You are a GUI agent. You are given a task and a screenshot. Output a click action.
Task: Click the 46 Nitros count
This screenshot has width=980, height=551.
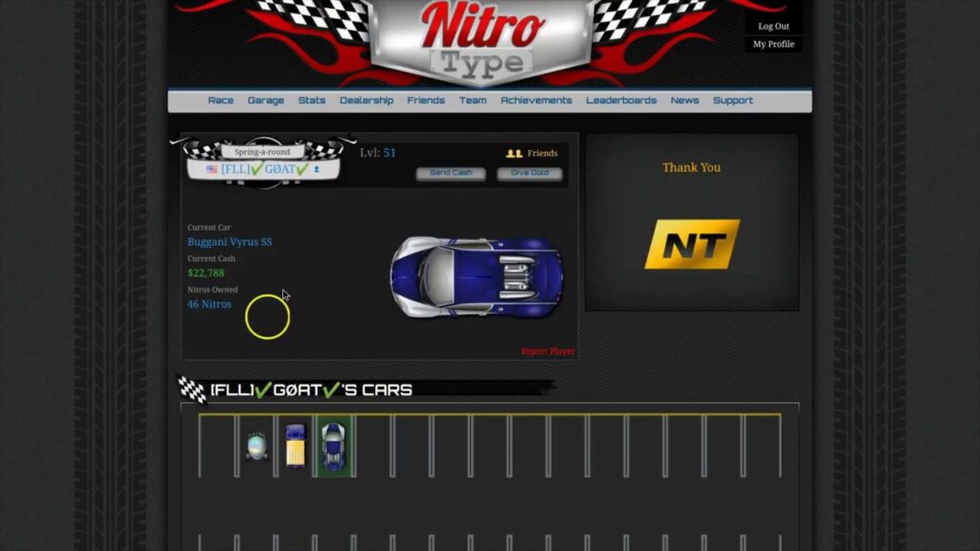[210, 304]
